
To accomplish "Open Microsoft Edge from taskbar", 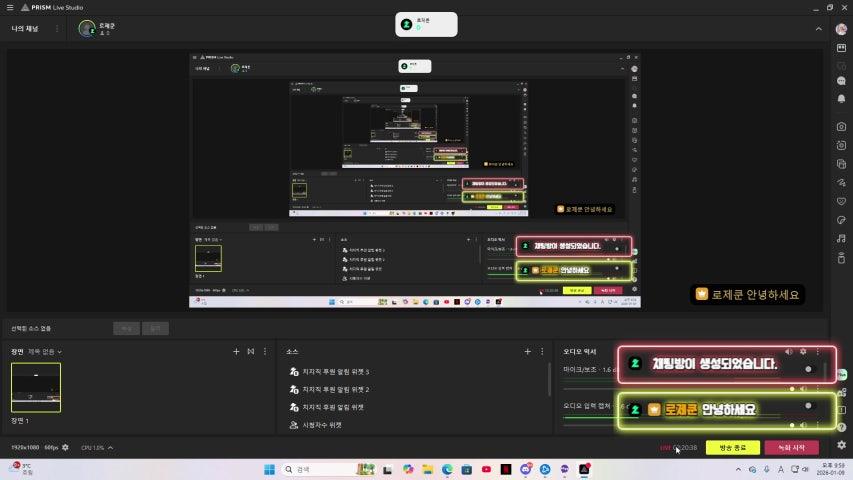I will (x=447, y=469).
